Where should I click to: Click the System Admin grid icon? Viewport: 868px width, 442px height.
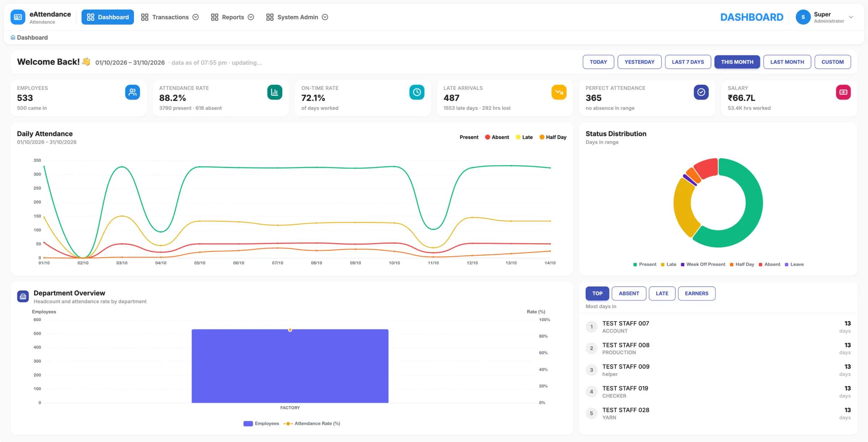(270, 17)
